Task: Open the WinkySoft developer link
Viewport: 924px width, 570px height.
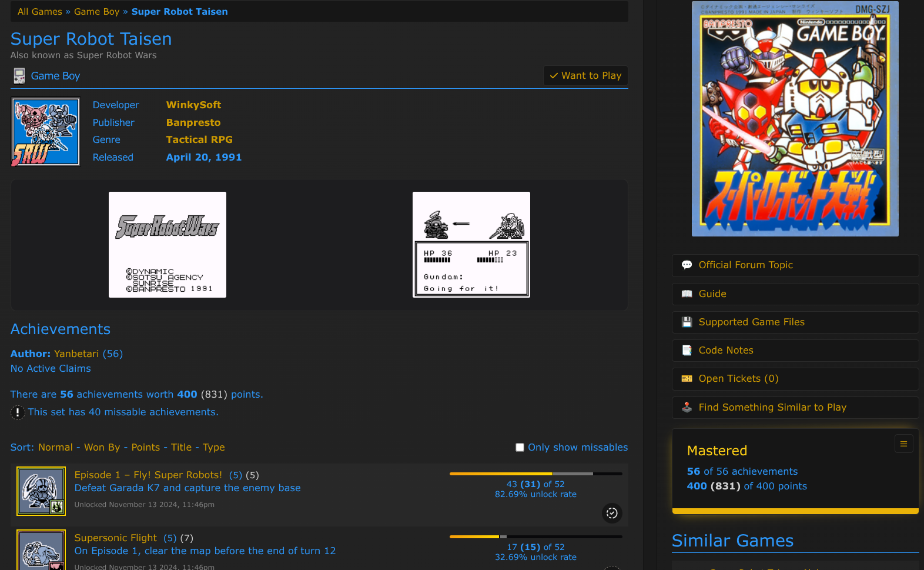Action: [193, 105]
